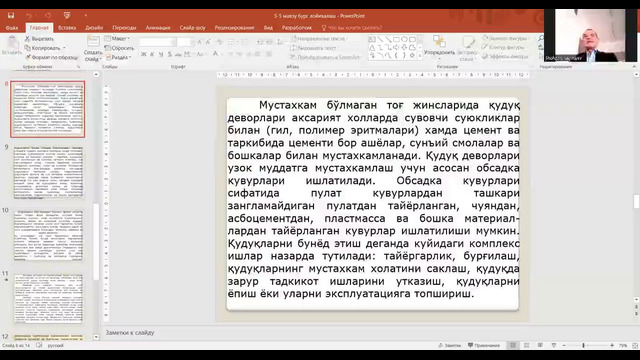Click the Экспресс-стили quick styles button

coord(467,48)
